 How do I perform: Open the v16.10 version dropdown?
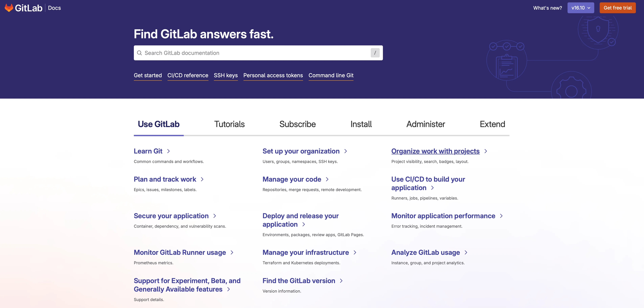581,8
